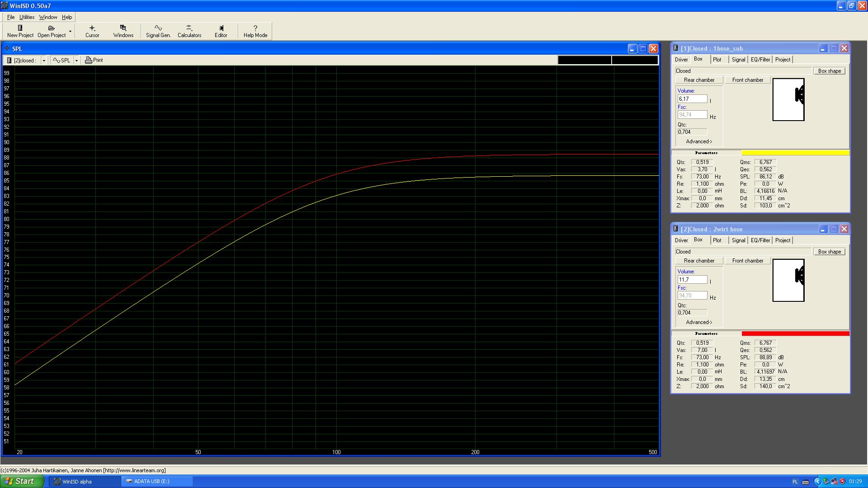This screenshot has width=868, height=488.
Task: Launch the Signal Gen. tool
Action: coord(158,28)
